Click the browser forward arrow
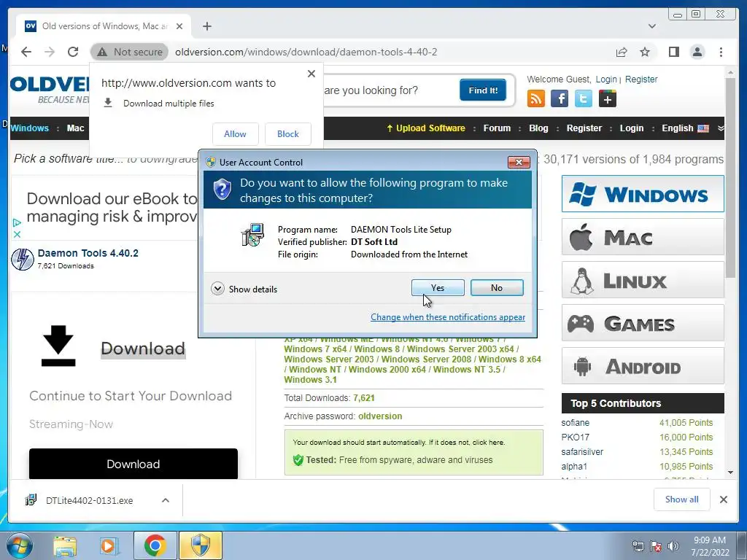747x560 pixels. pyautogui.click(x=50, y=52)
